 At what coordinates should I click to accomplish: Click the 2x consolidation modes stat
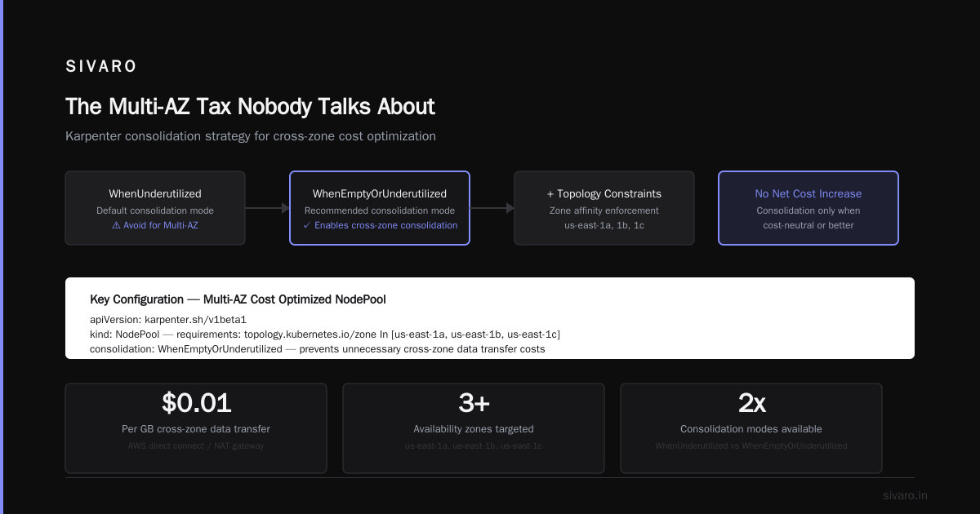[x=751, y=428]
